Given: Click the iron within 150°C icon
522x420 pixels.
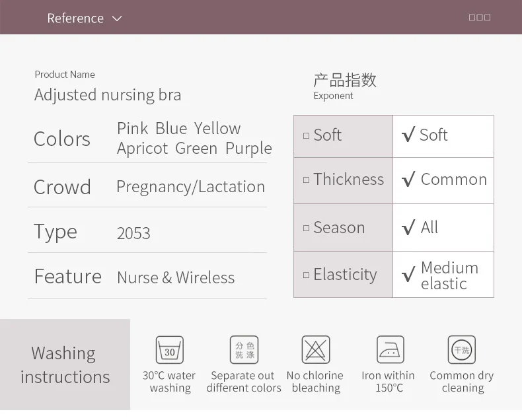Looking at the screenshot, I should pyautogui.click(x=390, y=349).
